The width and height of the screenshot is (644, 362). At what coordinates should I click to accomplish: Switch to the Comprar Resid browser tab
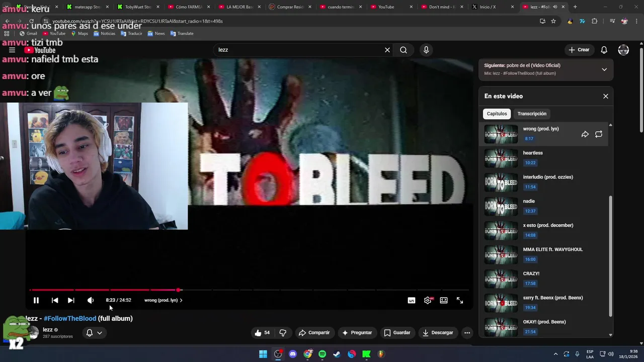click(290, 7)
